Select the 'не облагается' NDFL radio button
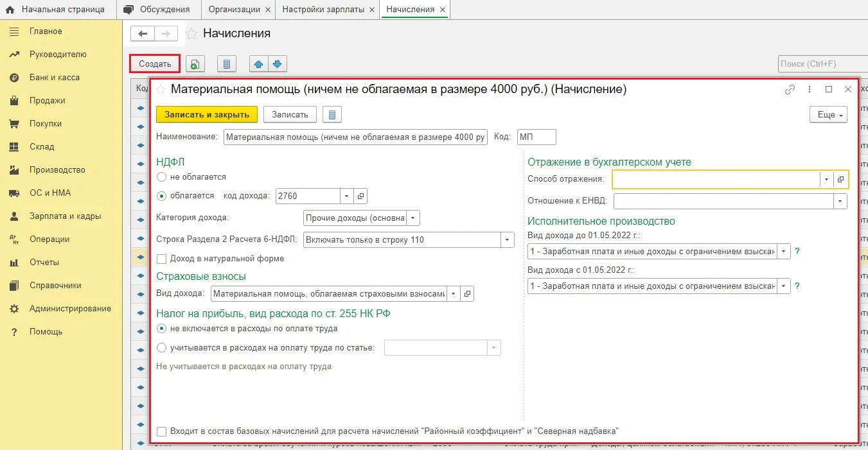The height and width of the screenshot is (450, 868). click(x=161, y=177)
